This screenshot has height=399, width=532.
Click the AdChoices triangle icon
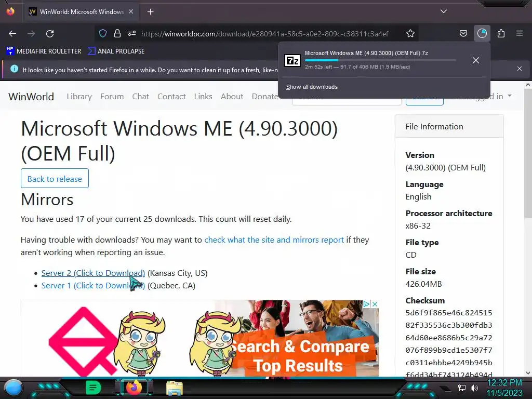pyautogui.click(x=366, y=304)
